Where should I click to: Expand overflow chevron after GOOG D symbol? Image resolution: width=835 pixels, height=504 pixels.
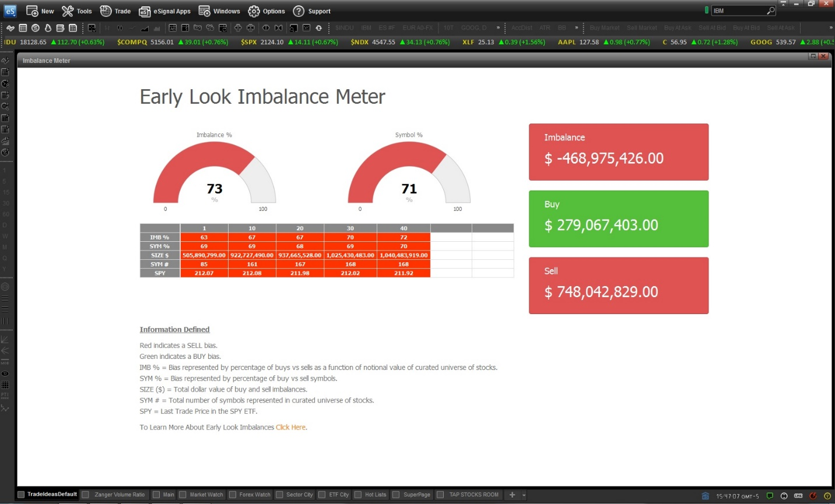[498, 27]
